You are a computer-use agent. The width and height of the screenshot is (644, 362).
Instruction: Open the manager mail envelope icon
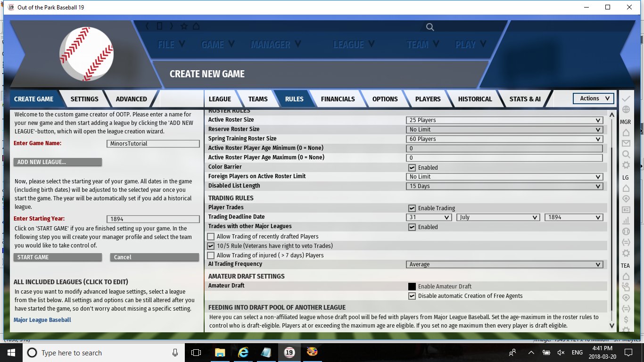click(626, 143)
